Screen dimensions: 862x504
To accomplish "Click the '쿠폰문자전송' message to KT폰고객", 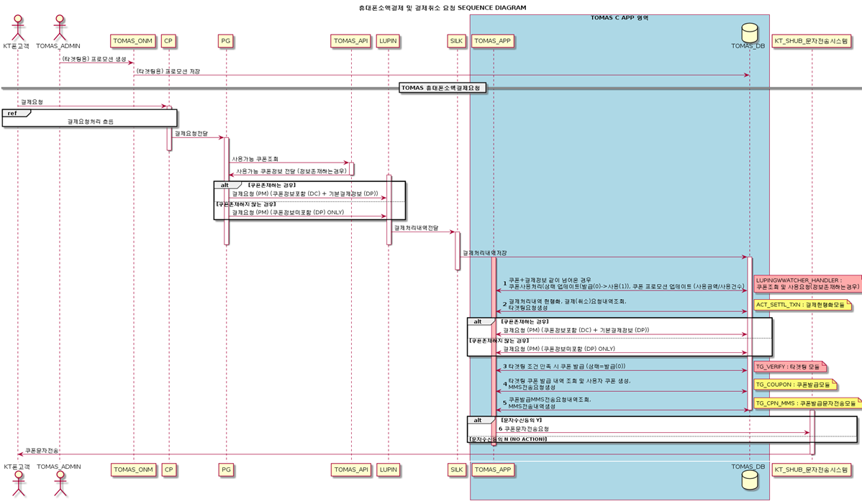I will (x=41, y=451).
